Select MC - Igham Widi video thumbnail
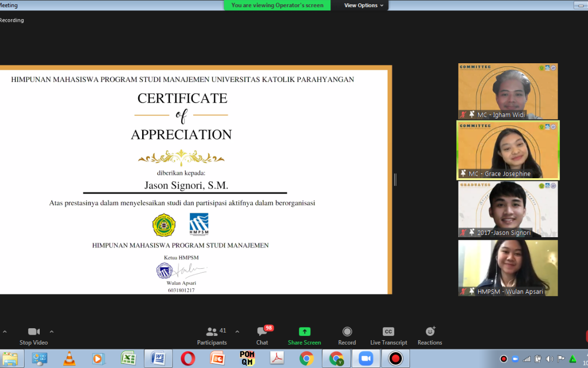The image size is (588, 368). coord(507,92)
